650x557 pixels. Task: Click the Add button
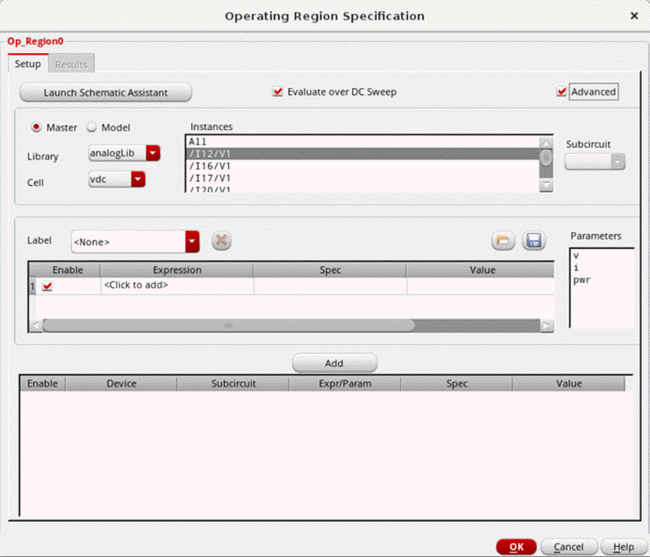click(334, 363)
